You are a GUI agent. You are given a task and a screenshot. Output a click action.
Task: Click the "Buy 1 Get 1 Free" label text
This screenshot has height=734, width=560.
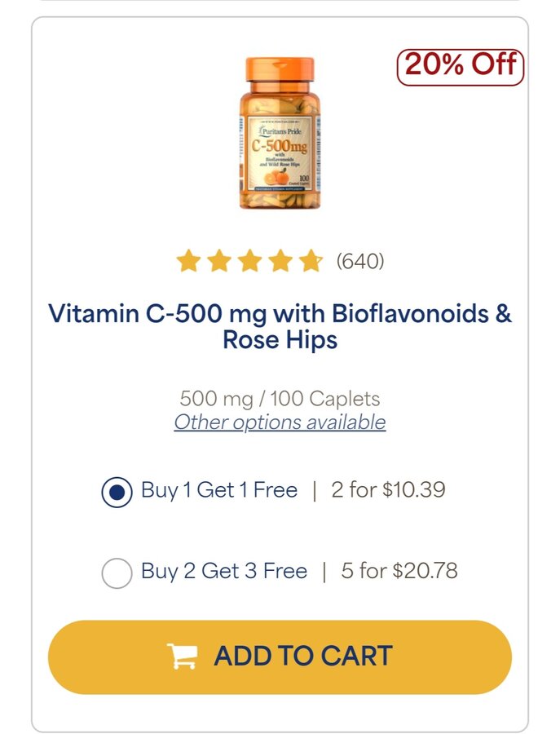pos(219,490)
